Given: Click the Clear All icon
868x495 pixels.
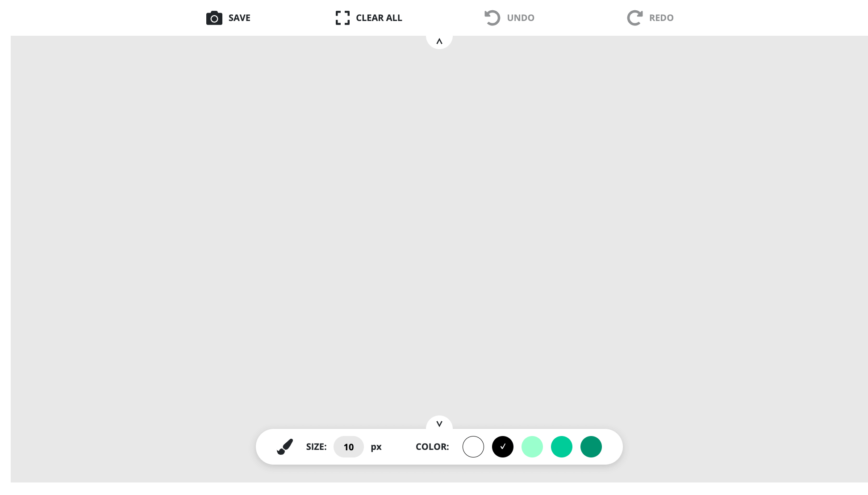Looking at the screenshot, I should point(343,18).
